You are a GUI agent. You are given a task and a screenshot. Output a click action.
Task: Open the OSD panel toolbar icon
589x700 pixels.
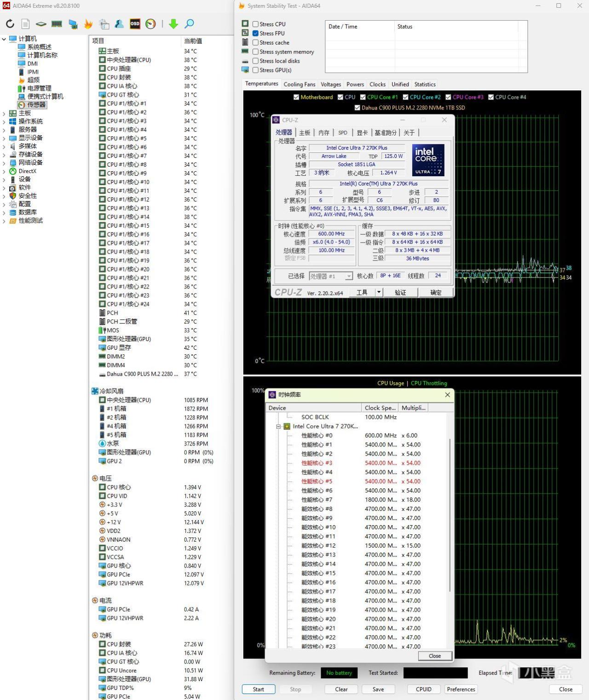click(135, 24)
